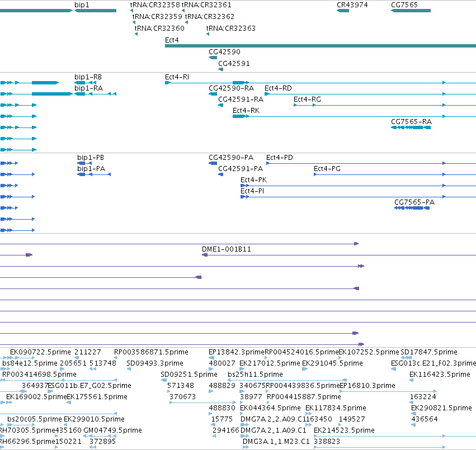Select the bip1-PA protein label

point(91,169)
